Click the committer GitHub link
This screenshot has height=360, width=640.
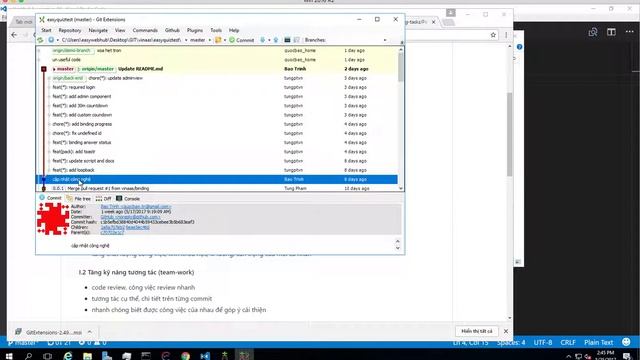tap(130, 217)
